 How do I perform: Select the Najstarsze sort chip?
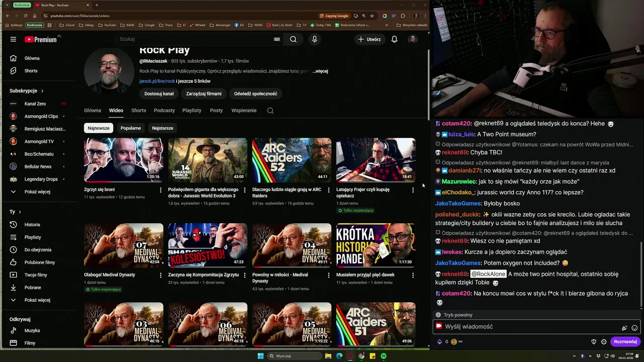pos(163,128)
